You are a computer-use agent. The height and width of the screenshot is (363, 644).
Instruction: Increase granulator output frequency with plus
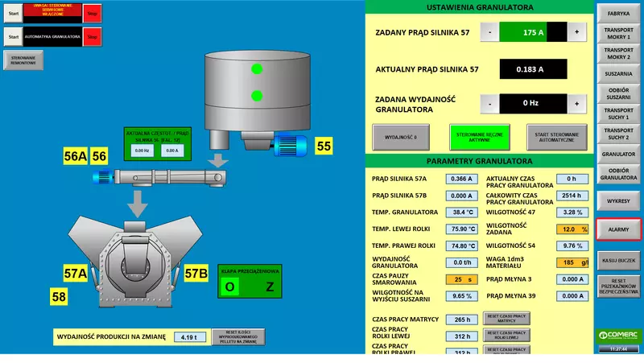tap(576, 104)
